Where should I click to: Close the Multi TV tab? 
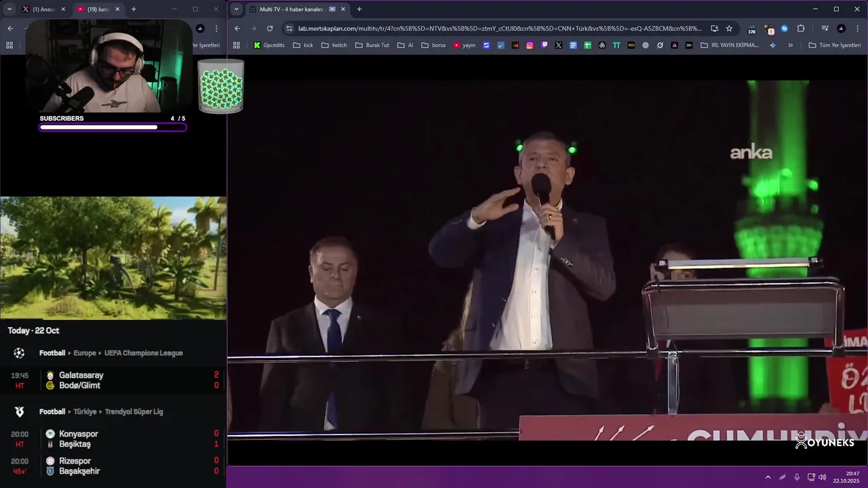point(342,9)
